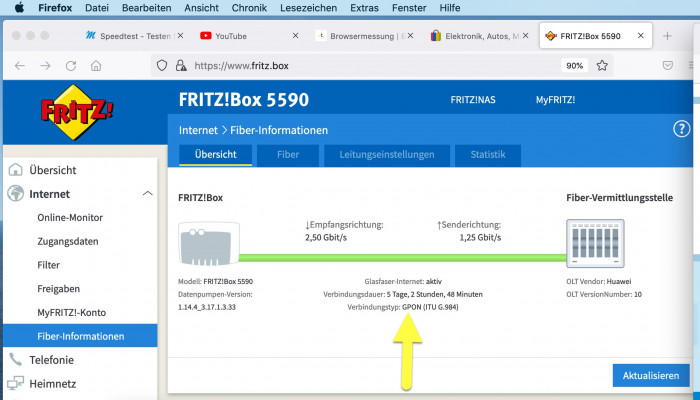Select Online-Monitor in the sidebar
Image resolution: width=700 pixels, height=400 pixels.
(x=70, y=217)
